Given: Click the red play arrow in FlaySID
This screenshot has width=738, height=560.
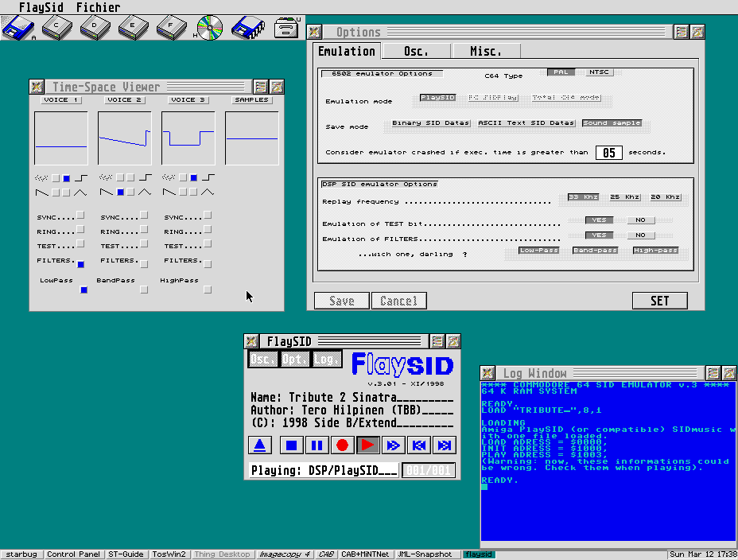Looking at the screenshot, I should 367,445.
